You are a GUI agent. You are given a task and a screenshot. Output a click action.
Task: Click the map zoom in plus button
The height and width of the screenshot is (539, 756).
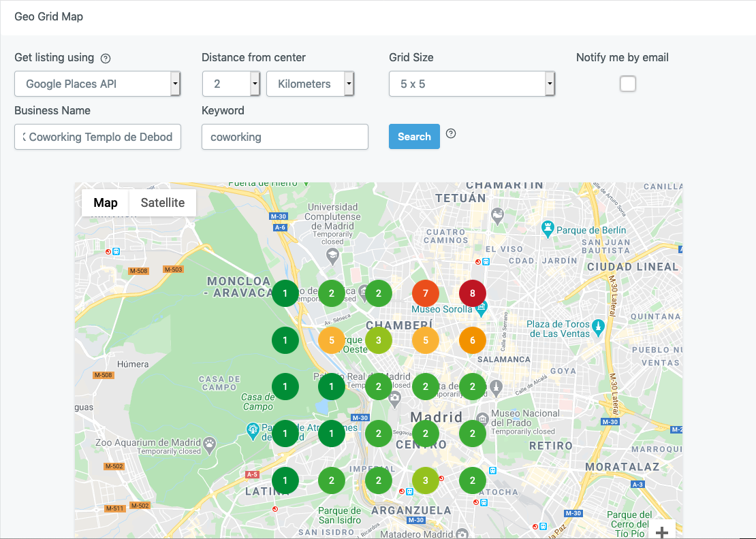(x=661, y=532)
